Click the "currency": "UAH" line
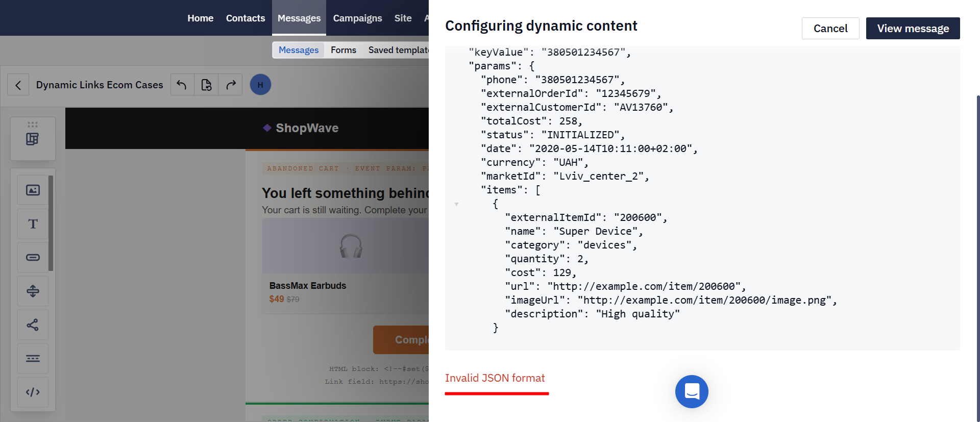This screenshot has height=422, width=980. pos(534,162)
